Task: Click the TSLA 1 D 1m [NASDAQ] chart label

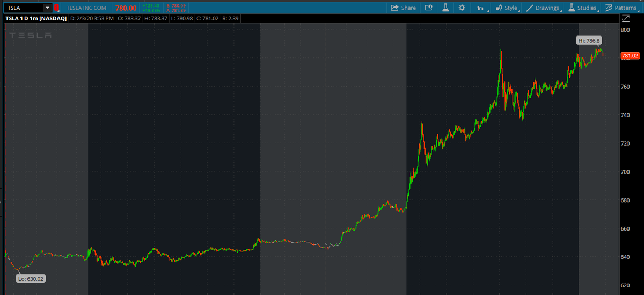Action: coord(36,19)
